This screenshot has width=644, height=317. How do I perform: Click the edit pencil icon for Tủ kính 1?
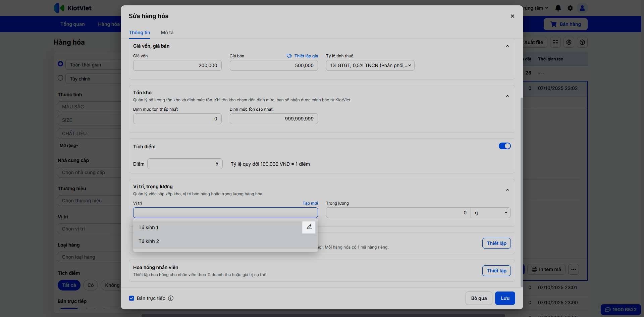[x=309, y=227]
